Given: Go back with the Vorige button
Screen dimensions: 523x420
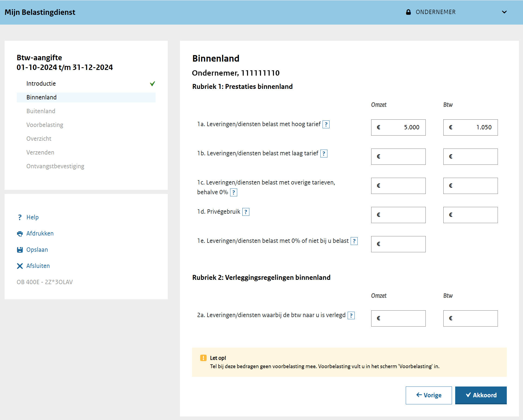Looking at the screenshot, I should click(x=428, y=395).
